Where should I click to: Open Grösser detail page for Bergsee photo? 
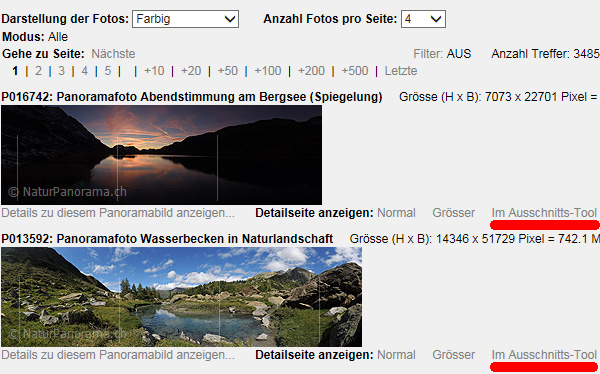pos(453,213)
